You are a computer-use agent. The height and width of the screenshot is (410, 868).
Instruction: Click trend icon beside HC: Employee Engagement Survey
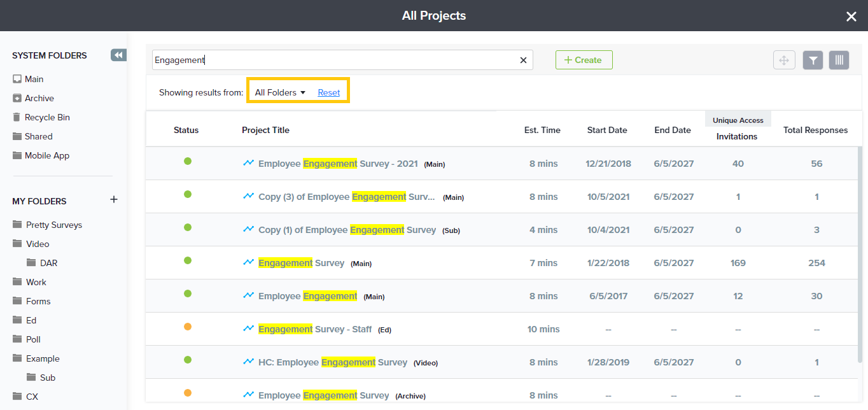click(249, 362)
